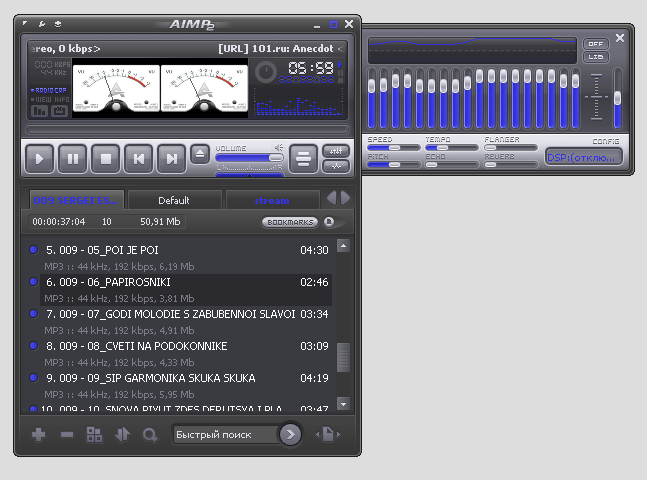
Task: Mute sound with the speaker icon
Action: click(x=280, y=148)
